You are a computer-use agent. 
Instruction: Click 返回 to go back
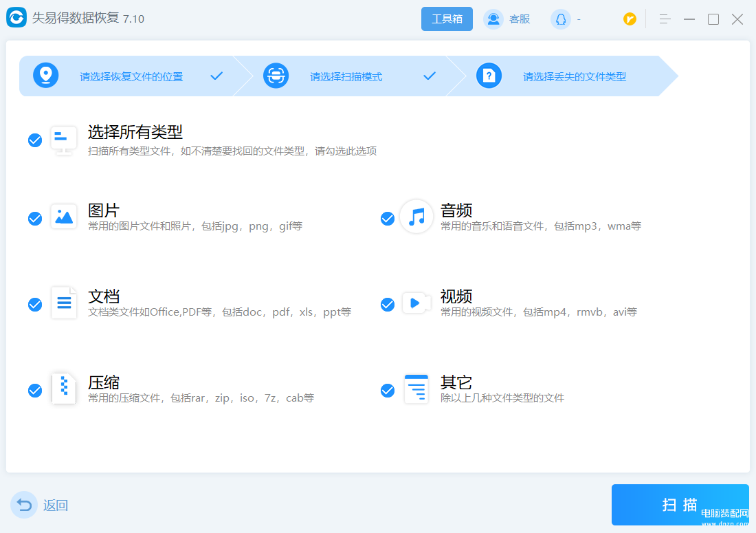coord(41,505)
